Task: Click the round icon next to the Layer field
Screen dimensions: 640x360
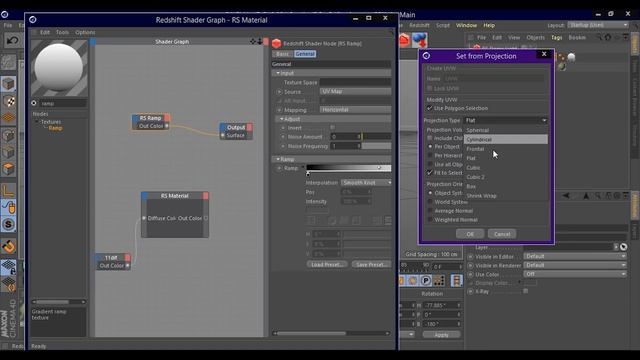Action: click(623, 247)
